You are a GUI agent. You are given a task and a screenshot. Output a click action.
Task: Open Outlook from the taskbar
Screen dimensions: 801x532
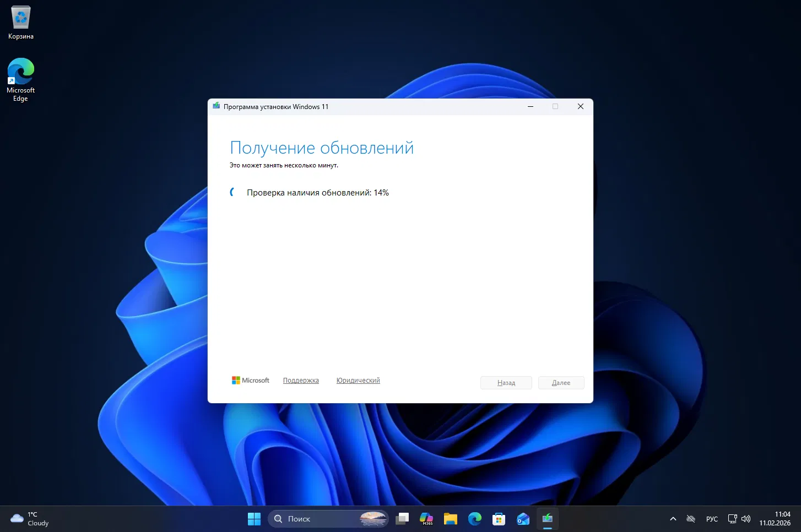point(523,519)
